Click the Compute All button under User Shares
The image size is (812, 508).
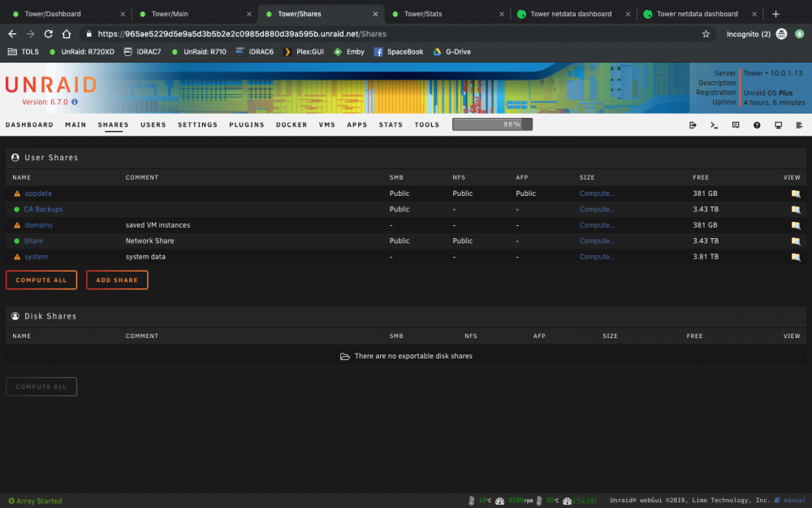[41, 280]
